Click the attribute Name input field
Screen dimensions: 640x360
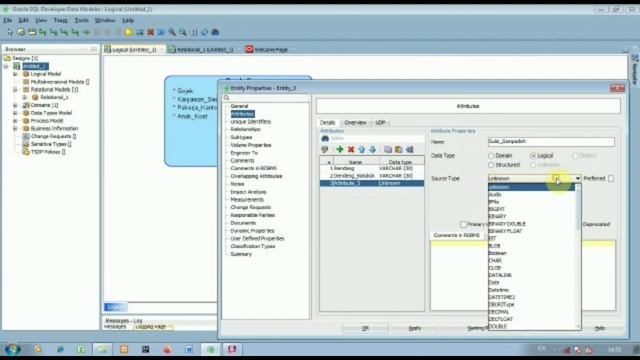pyautogui.click(x=551, y=142)
